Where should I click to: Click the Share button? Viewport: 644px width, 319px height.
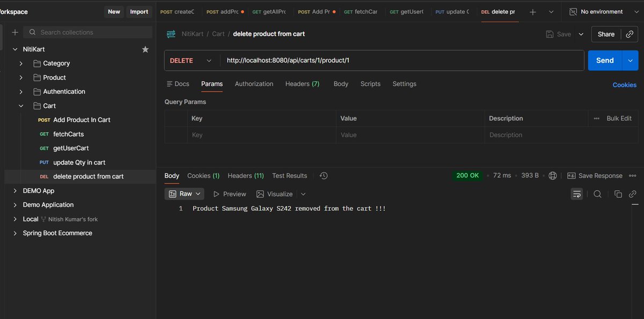pyautogui.click(x=606, y=34)
